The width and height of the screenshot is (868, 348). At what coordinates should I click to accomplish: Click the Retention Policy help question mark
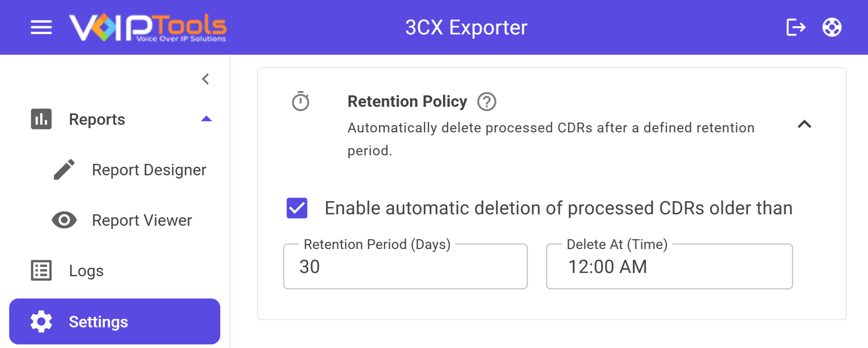click(x=487, y=102)
